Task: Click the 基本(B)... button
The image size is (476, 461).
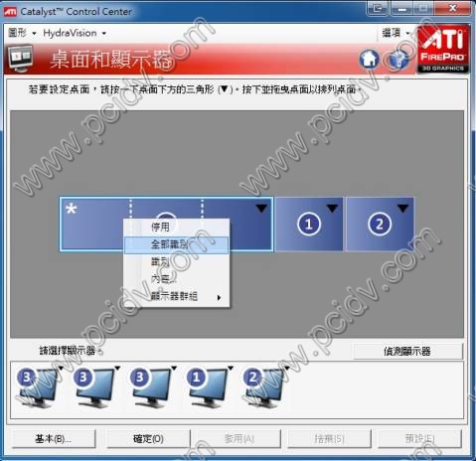Action: (54, 439)
